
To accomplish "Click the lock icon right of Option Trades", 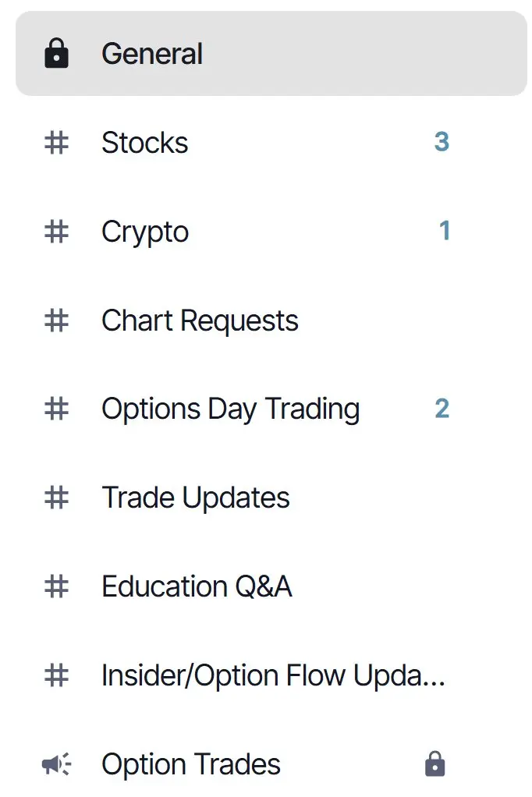I will coord(434,763).
